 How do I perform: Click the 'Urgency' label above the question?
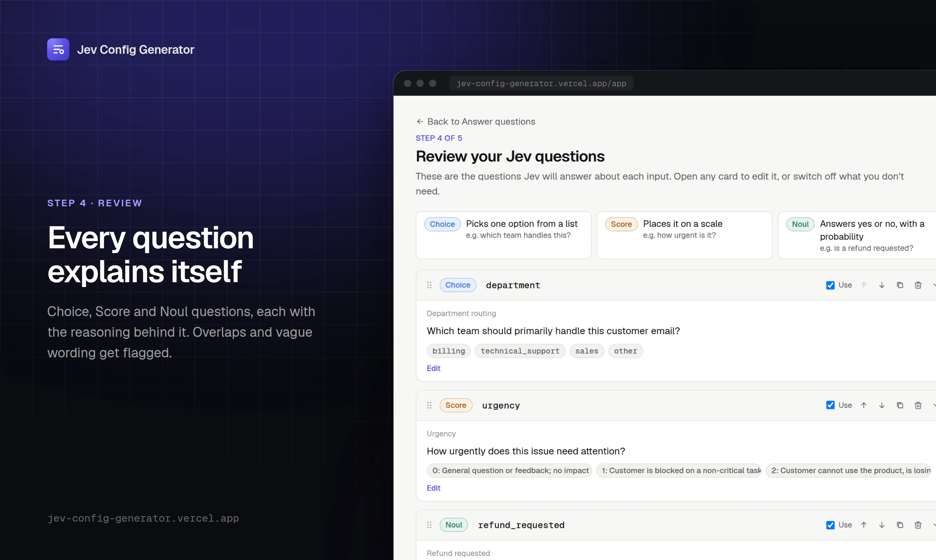pyautogui.click(x=441, y=434)
